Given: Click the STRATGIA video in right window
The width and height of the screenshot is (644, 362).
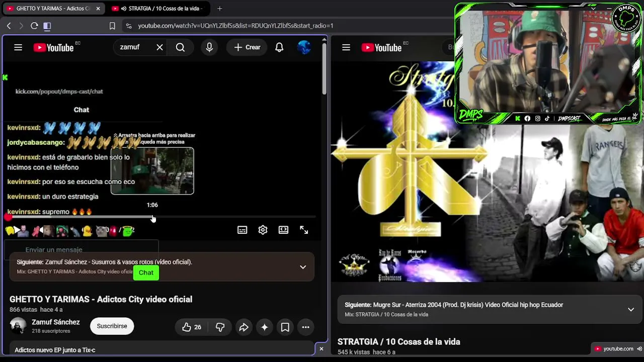Looking at the screenshot, I should click(487, 171).
